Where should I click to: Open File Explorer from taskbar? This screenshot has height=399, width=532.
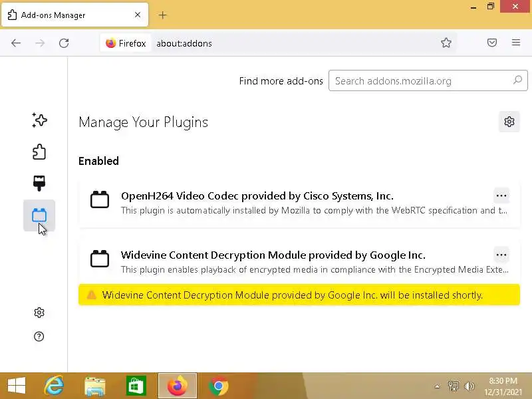tap(95, 386)
